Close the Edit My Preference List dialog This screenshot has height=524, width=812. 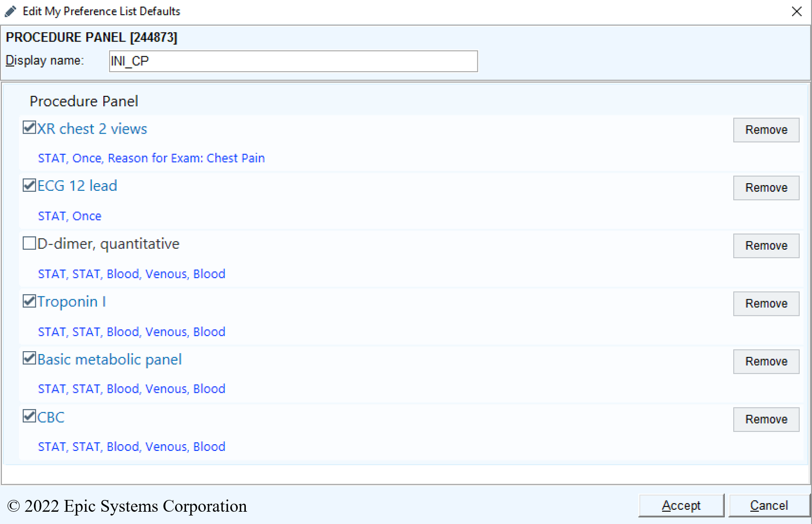[x=796, y=11]
